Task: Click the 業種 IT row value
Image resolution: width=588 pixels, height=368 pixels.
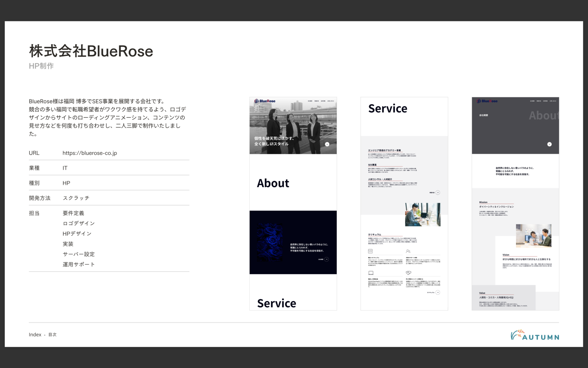Action: 65,168
